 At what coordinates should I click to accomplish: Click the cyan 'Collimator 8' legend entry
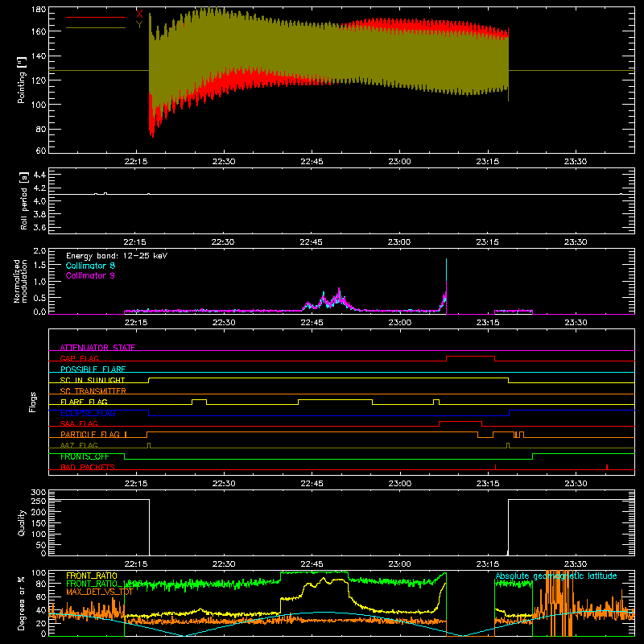coord(90,266)
